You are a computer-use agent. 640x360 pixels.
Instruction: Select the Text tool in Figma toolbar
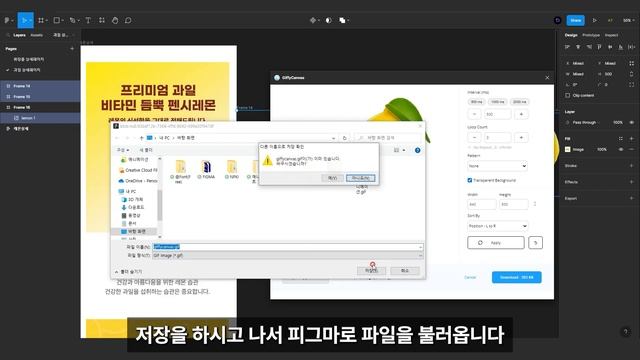pos(88,20)
